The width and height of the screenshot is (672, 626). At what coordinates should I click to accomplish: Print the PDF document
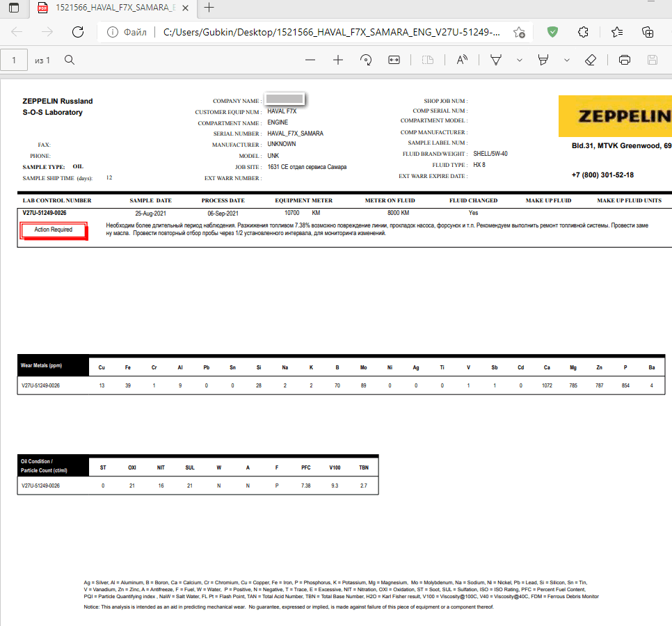625,60
